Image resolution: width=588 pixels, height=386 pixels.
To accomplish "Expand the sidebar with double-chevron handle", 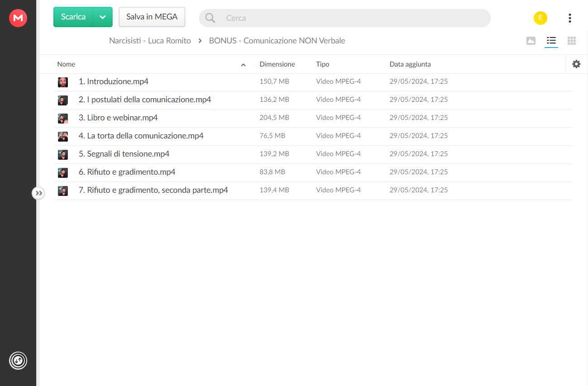I will (39, 193).
